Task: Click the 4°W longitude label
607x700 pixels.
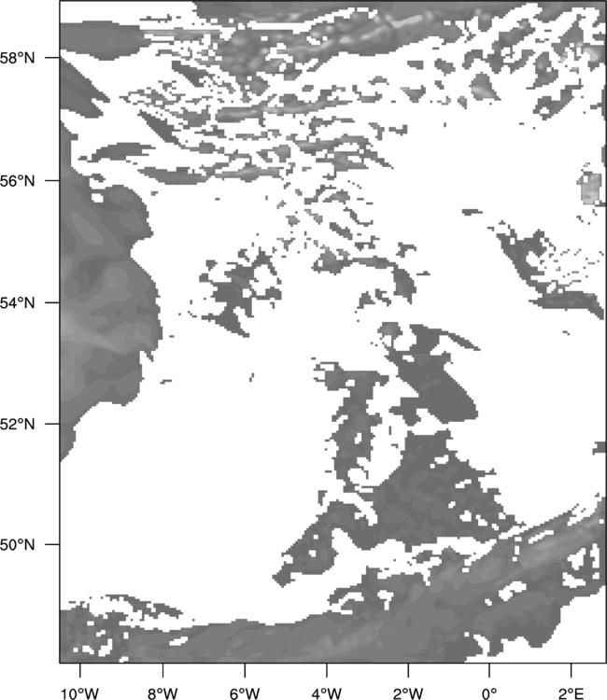Action: click(x=327, y=693)
